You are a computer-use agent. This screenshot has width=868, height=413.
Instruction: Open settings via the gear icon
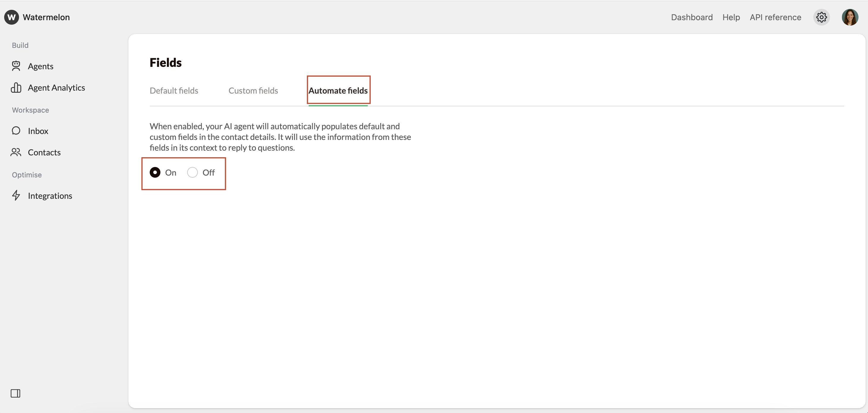click(x=821, y=17)
